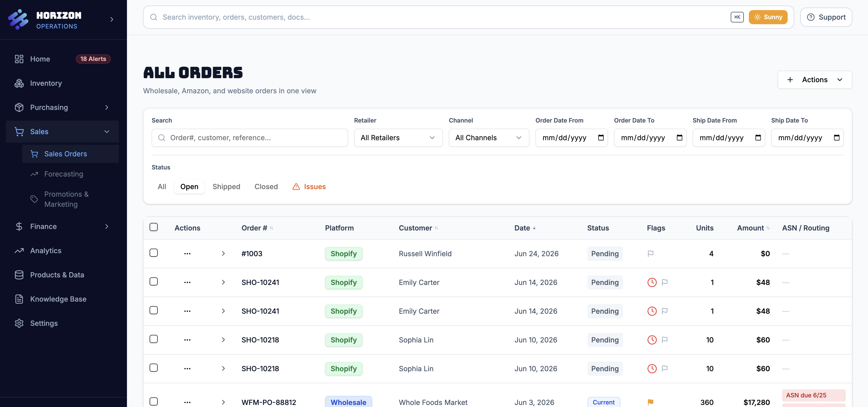The height and width of the screenshot is (407, 868).
Task: Click the Support button
Action: [x=826, y=17]
